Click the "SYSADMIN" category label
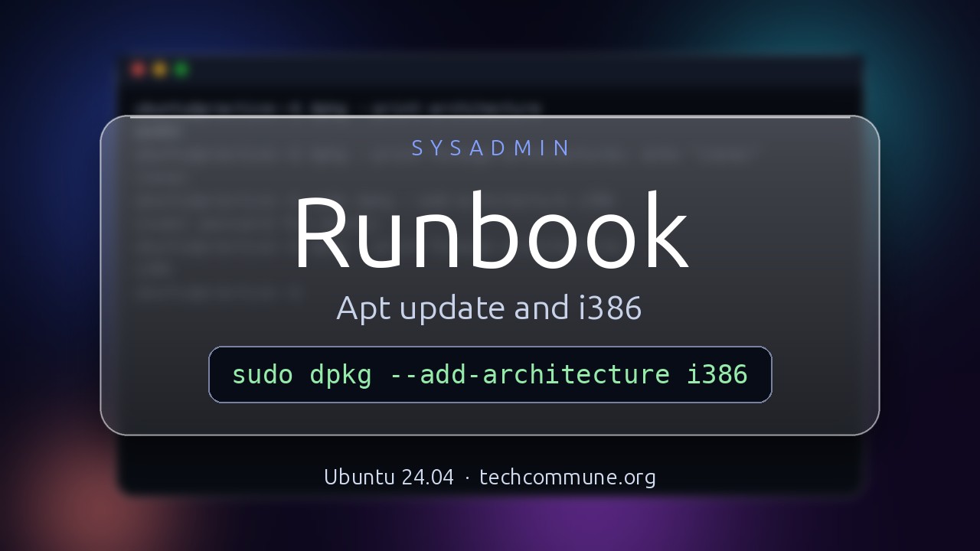Screen dimensions: 980x551 click(490, 148)
